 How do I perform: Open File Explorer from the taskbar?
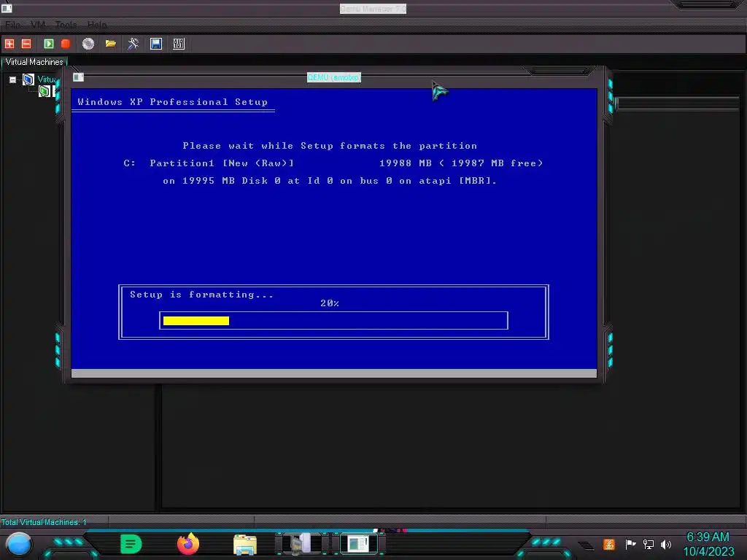pos(245,545)
